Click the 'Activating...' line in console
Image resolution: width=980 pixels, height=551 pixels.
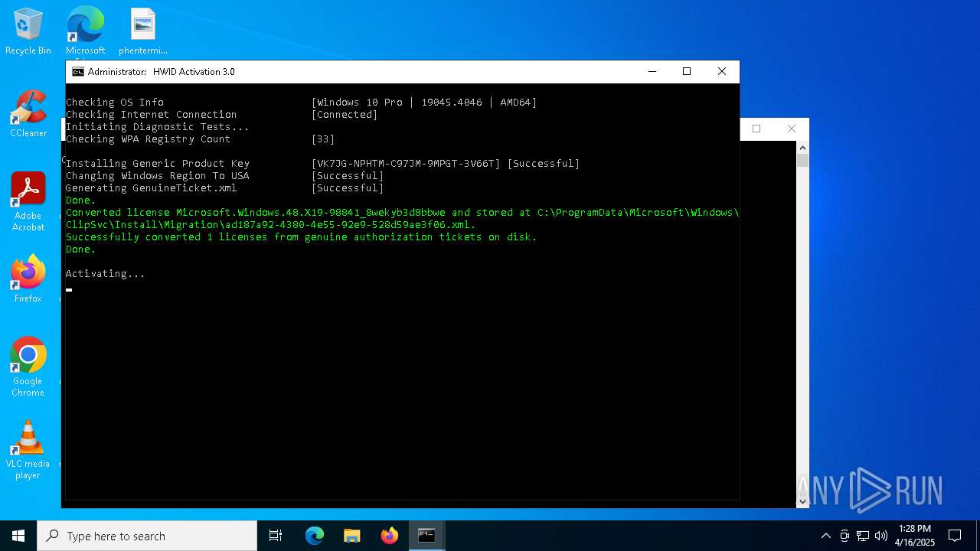coord(105,274)
